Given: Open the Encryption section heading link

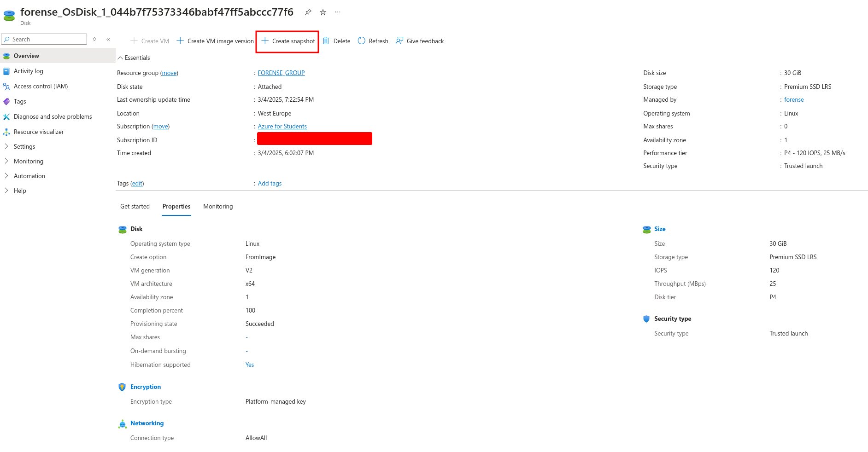Looking at the screenshot, I should 146,387.
